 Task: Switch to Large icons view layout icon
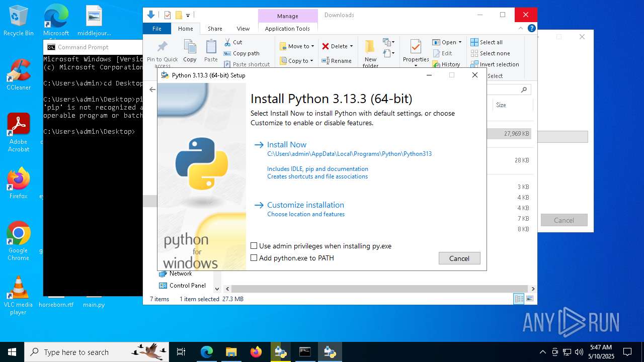coord(529,299)
